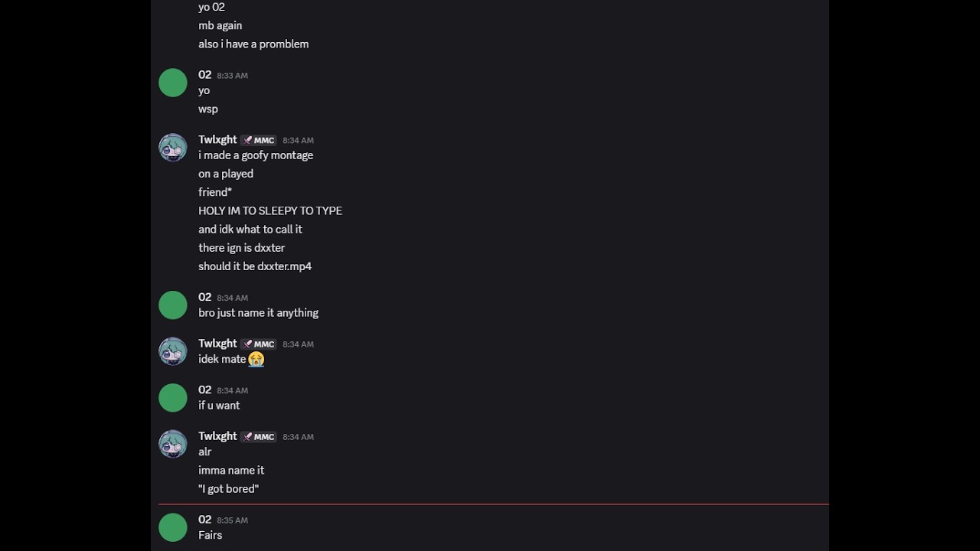The image size is (980, 551).
Task: Open the 02 username above the "Fairs" message
Action: coord(204,520)
